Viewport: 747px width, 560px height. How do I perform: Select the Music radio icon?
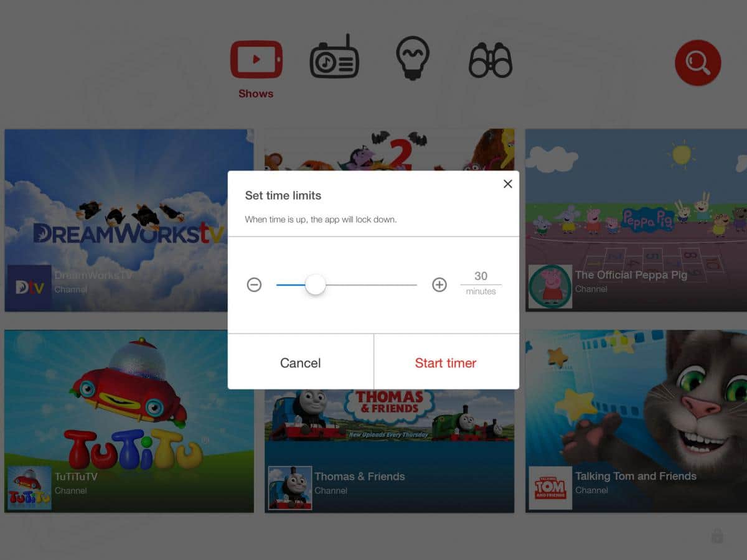click(x=334, y=58)
